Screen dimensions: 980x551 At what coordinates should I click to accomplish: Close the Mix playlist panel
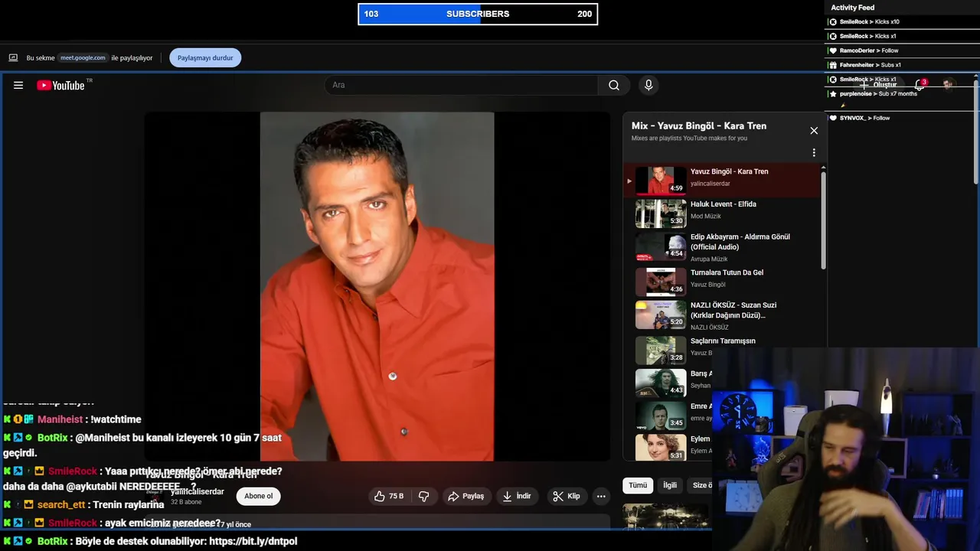tap(814, 131)
